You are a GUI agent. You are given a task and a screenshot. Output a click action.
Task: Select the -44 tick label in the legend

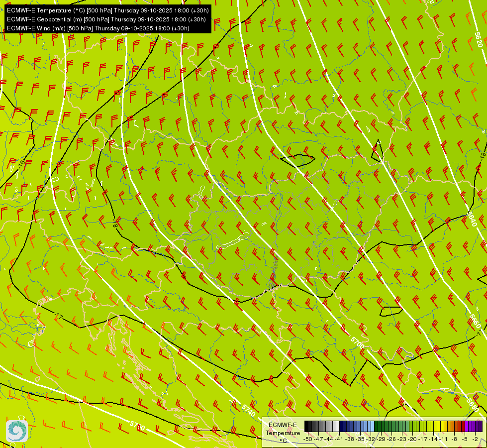[329, 440]
